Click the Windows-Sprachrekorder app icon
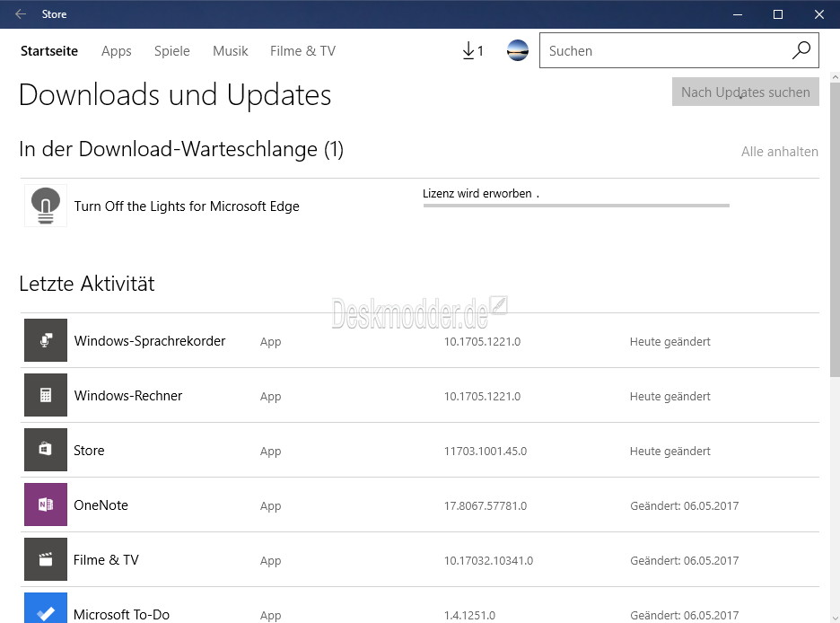The height and width of the screenshot is (623, 840). coord(46,340)
